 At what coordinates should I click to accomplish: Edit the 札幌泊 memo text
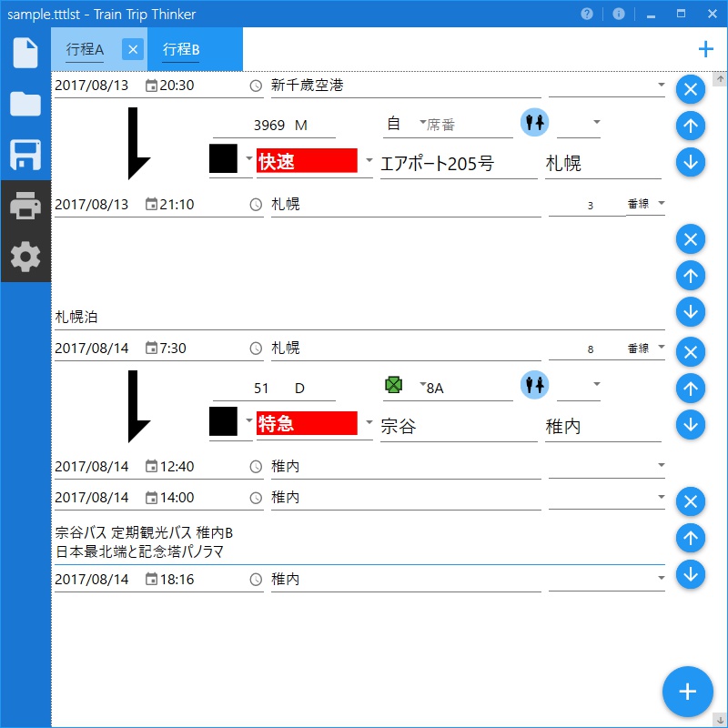click(x=359, y=317)
